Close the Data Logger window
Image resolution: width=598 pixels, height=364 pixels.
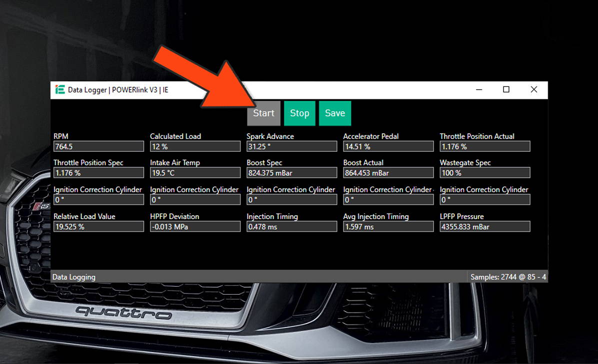point(534,89)
